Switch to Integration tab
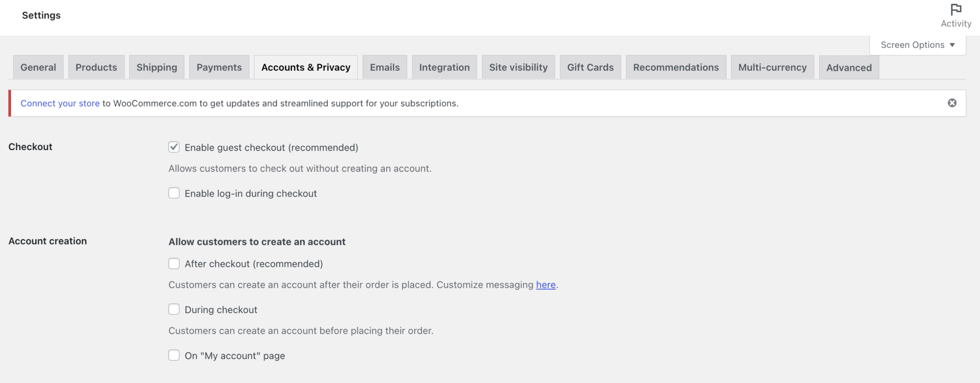Viewport: 980px width, 383px height. point(444,67)
